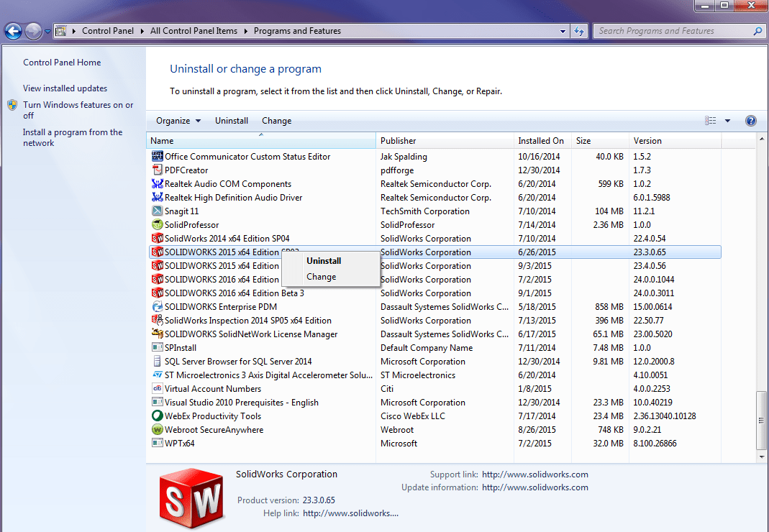Open Install a program from the network
The image size is (769, 532).
click(x=73, y=137)
